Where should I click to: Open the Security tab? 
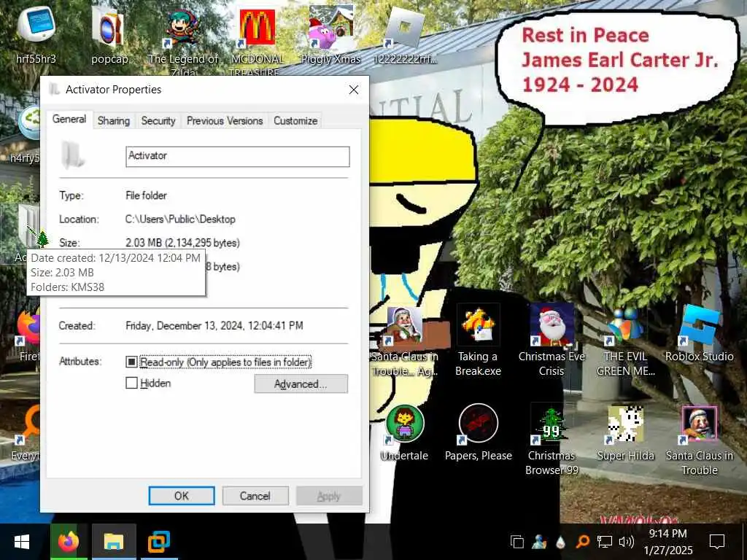[158, 121]
